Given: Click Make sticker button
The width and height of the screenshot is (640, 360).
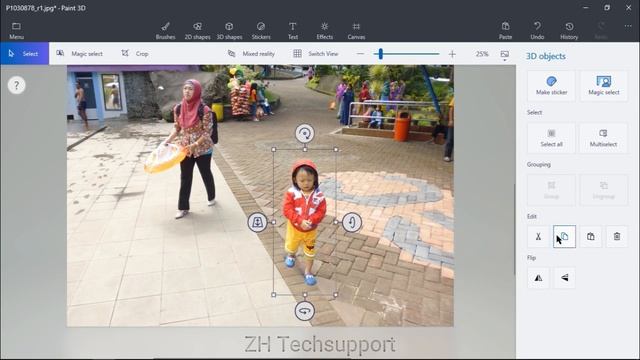Looking at the screenshot, I should pyautogui.click(x=551, y=86).
